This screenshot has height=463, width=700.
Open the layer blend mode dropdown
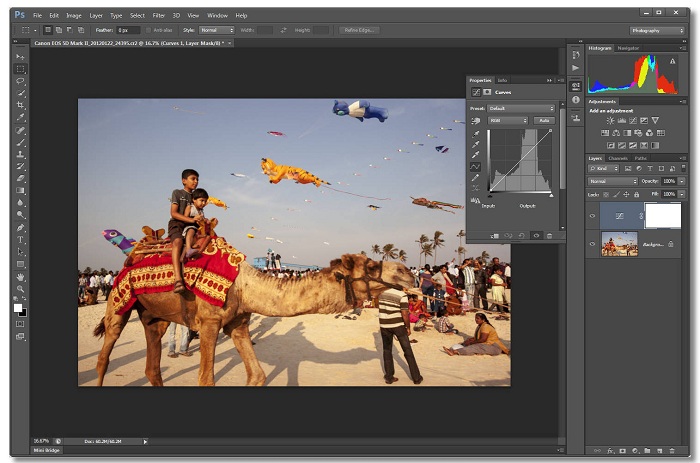tap(612, 181)
